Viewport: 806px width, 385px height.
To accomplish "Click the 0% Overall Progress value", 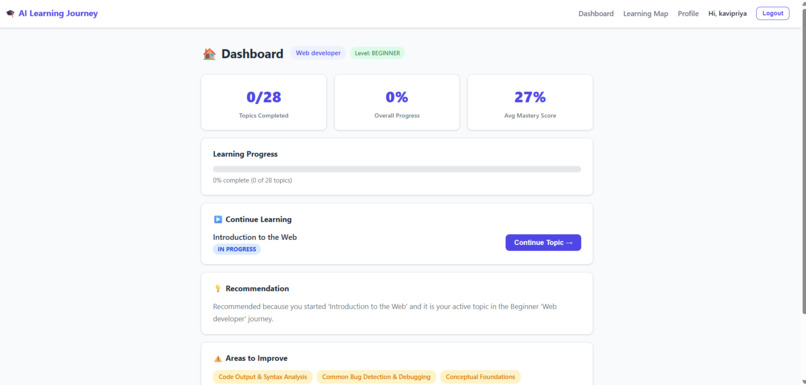I will coord(397,97).
